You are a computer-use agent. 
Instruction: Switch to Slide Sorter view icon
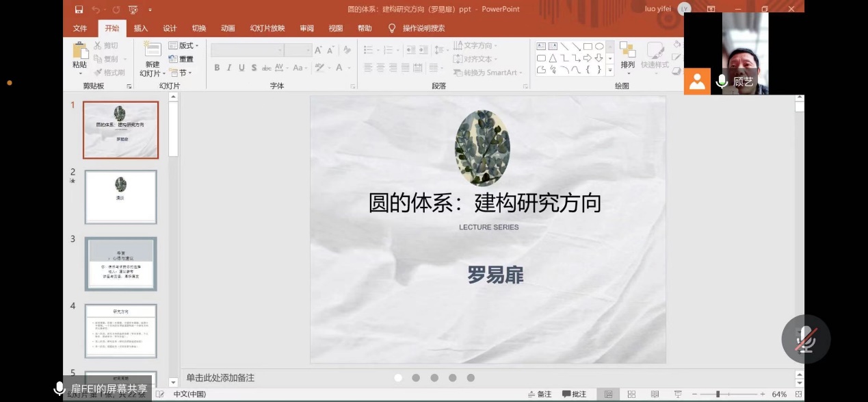631,394
